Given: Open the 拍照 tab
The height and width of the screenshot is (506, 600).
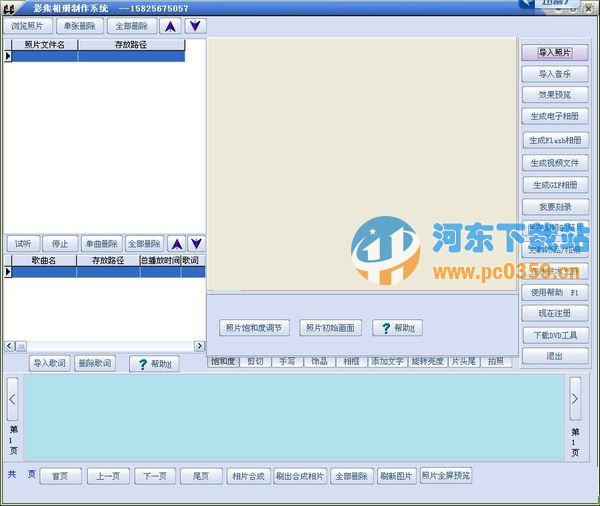Looking at the screenshot, I should pyautogui.click(x=496, y=361).
